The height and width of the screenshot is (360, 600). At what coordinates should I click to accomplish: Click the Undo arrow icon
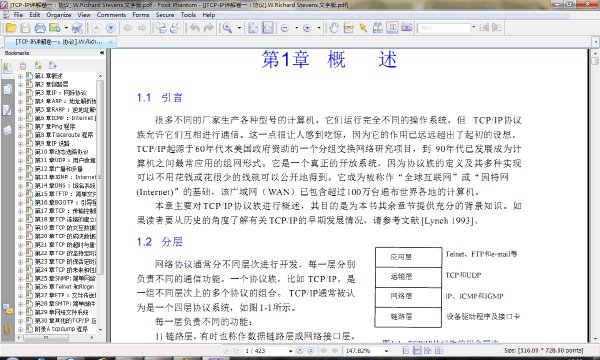pyautogui.click(x=194, y=28)
